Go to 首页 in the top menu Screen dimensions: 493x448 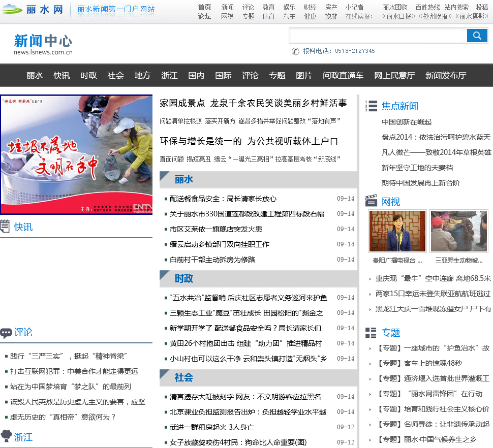coord(204,7)
